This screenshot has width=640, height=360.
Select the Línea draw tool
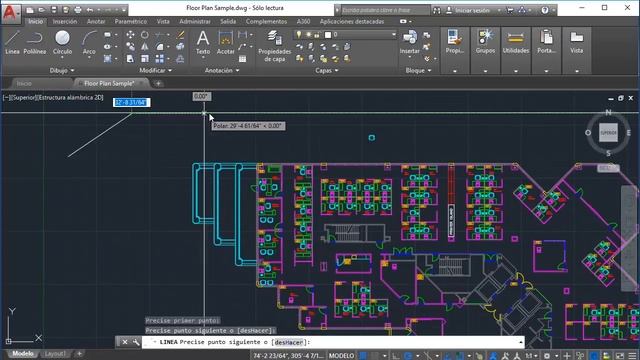click(x=12, y=42)
